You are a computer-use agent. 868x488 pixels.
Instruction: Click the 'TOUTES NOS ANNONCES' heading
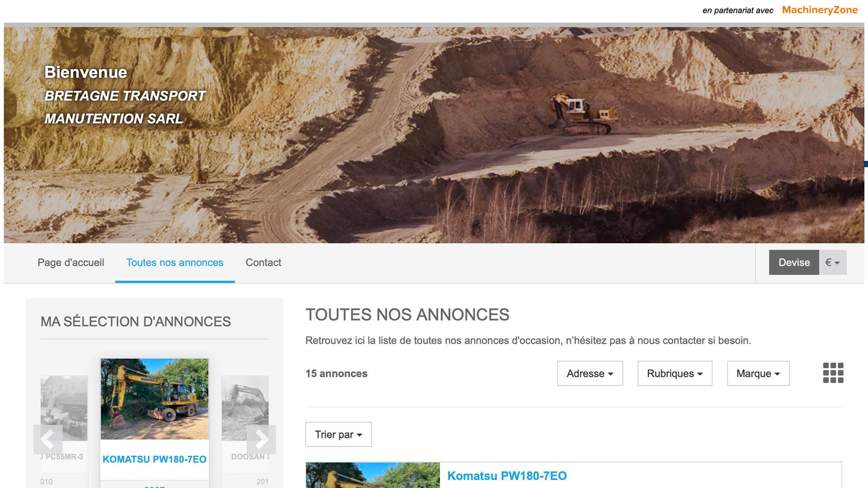coord(407,314)
